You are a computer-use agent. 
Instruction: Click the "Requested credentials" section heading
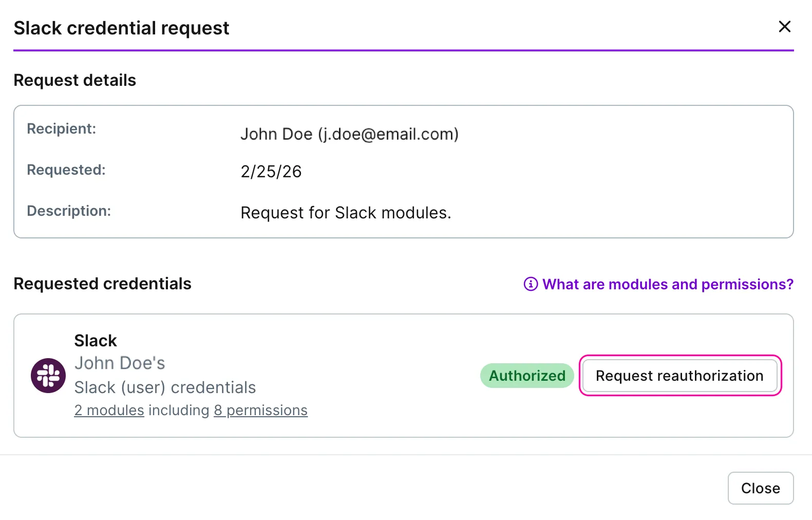click(102, 284)
